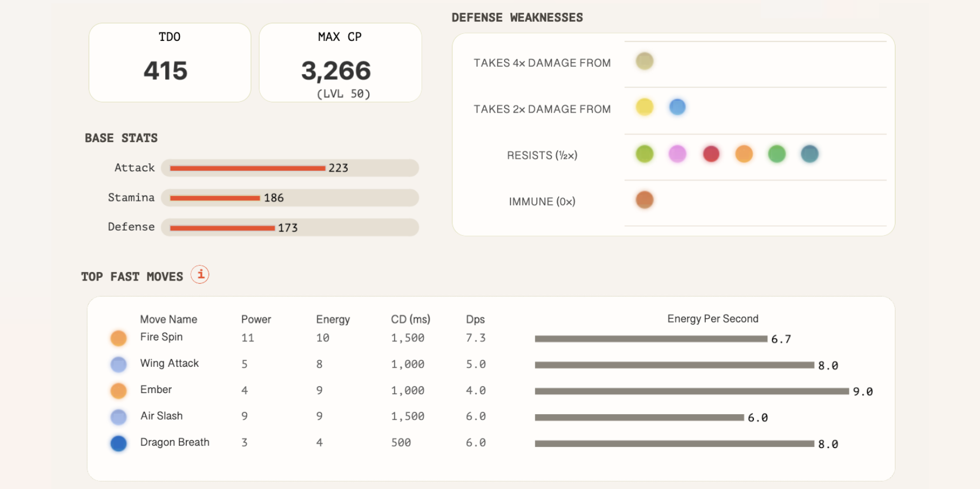Screen dimensions: 980x489
Task: Click the red dot in Resists row
Action: click(x=711, y=154)
